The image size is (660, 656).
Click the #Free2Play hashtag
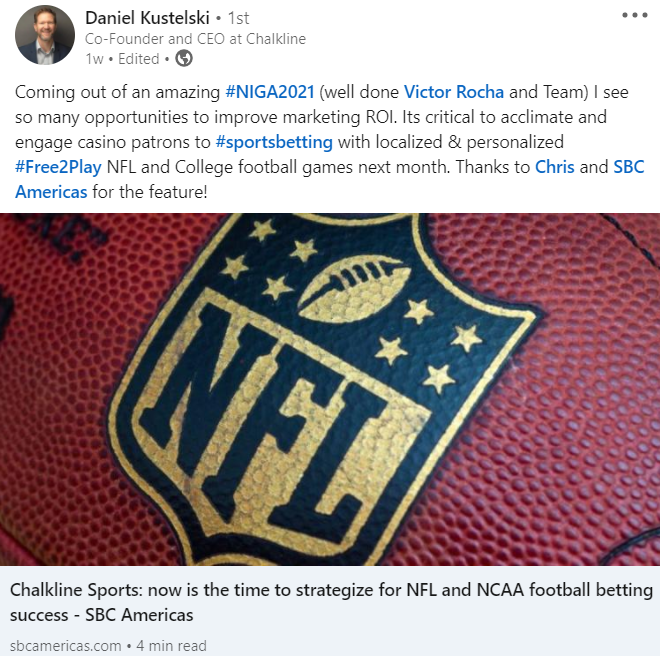point(58,167)
